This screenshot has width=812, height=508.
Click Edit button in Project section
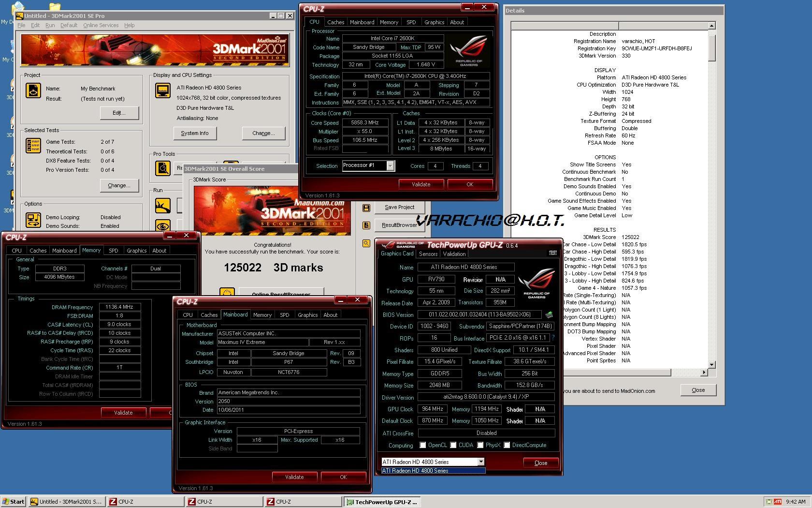pyautogui.click(x=119, y=113)
